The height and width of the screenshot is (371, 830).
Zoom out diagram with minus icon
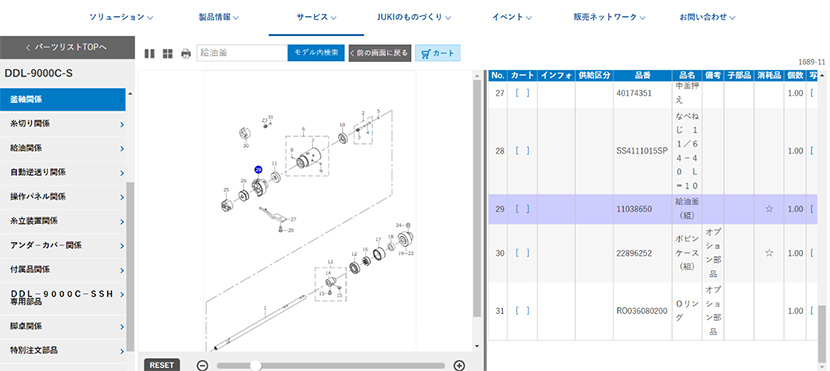tap(202, 365)
